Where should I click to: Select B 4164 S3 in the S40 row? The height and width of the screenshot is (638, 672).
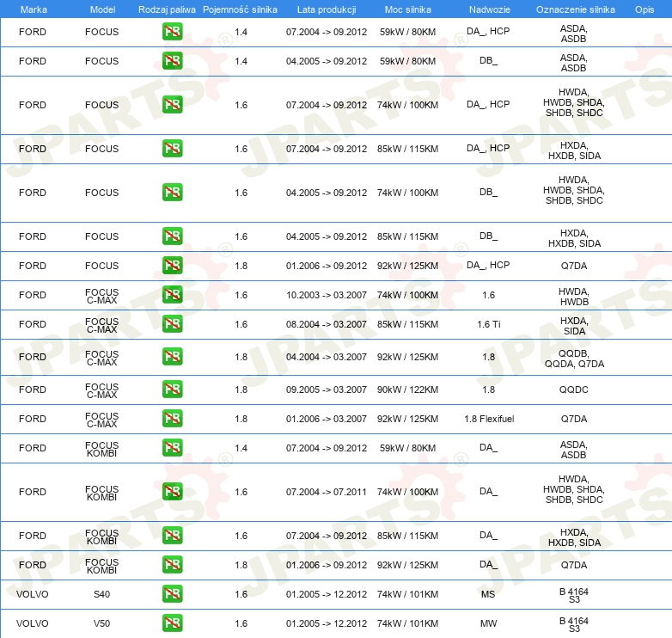pos(574,595)
